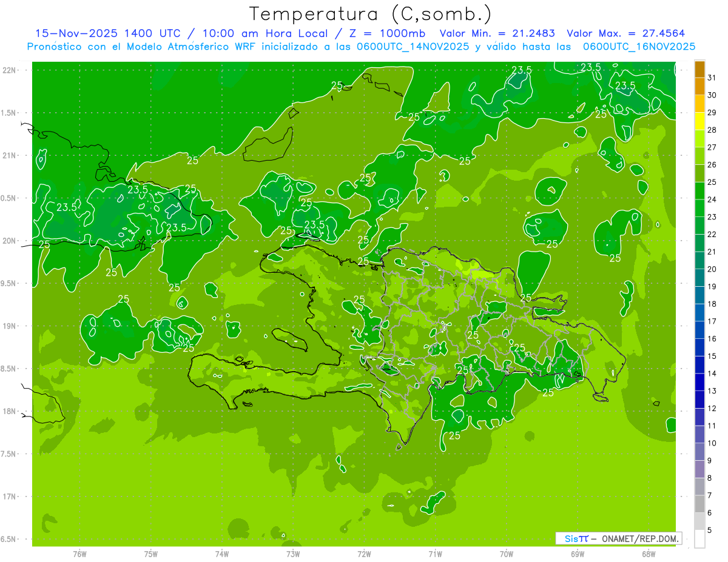Viewport: 728px width, 562px height.
Task: Click the legend value '15'
Action: pyautogui.click(x=712, y=356)
